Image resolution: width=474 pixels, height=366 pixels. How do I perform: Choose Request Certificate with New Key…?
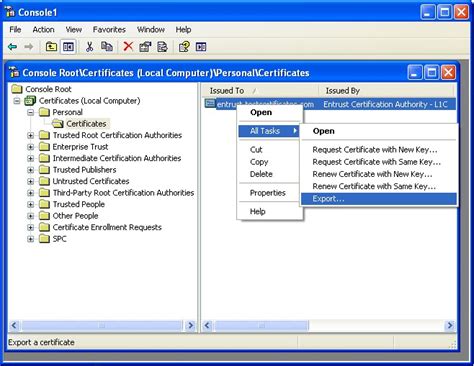pos(379,150)
